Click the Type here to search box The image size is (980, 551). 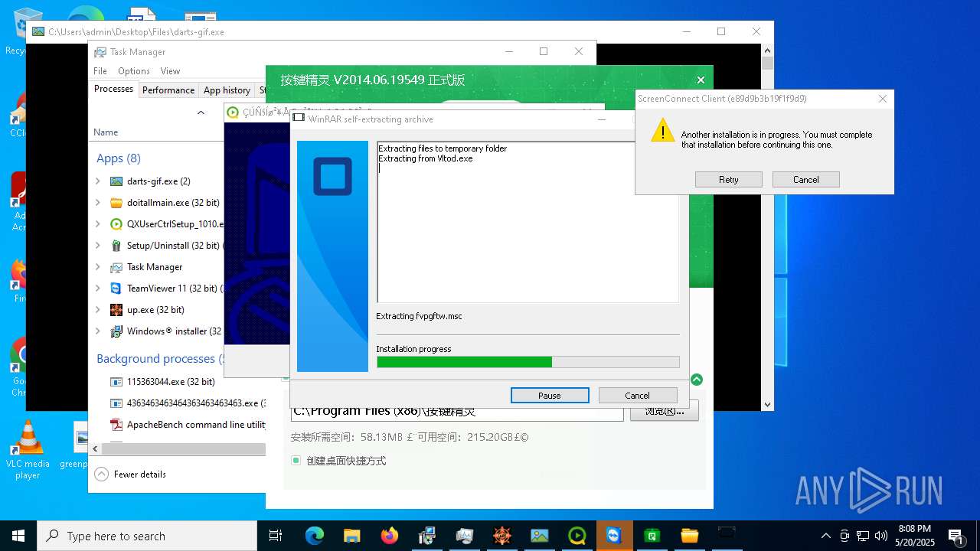tap(147, 536)
